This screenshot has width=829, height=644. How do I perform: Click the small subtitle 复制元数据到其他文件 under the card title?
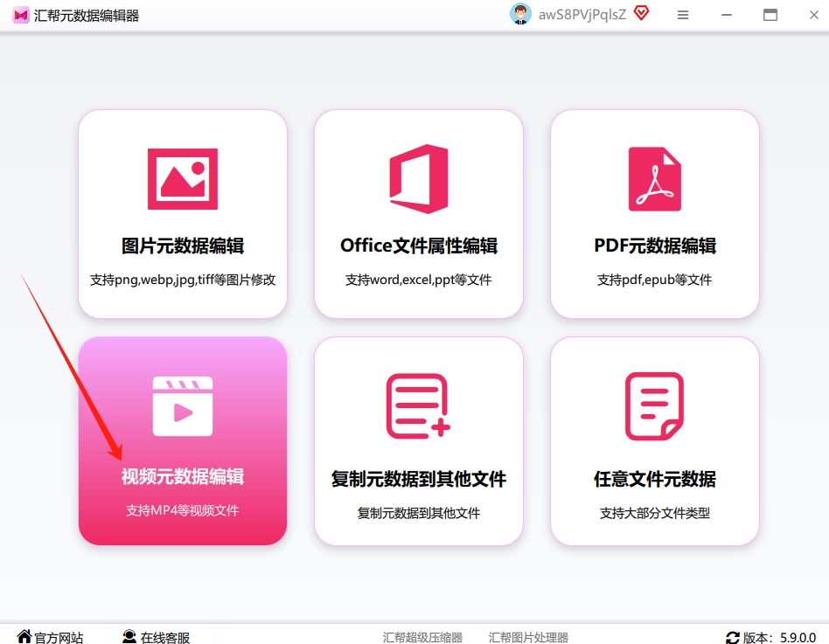click(418, 513)
